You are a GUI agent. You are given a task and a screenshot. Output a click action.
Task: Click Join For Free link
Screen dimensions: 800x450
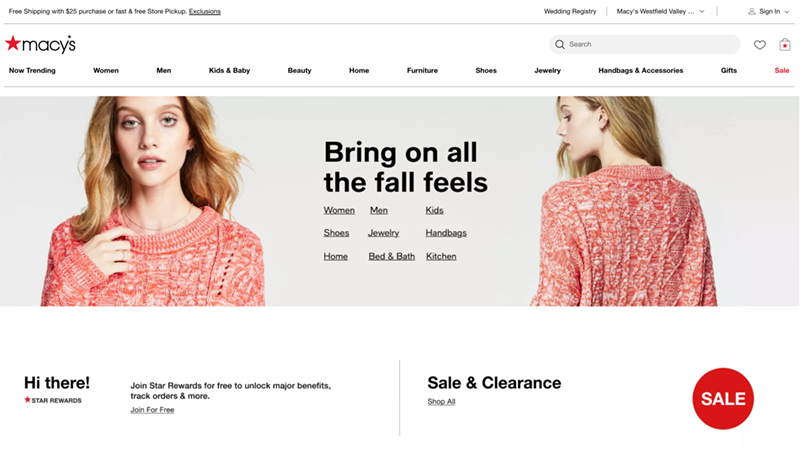(152, 410)
